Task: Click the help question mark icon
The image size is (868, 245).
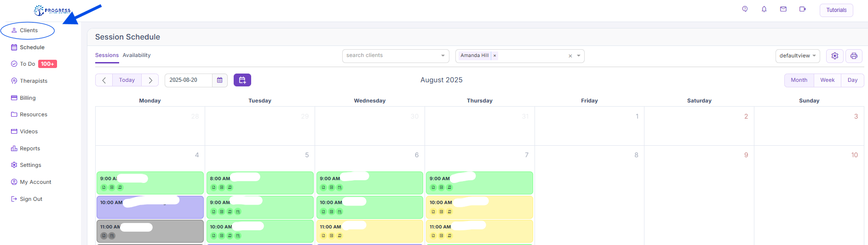Action: 745,9
